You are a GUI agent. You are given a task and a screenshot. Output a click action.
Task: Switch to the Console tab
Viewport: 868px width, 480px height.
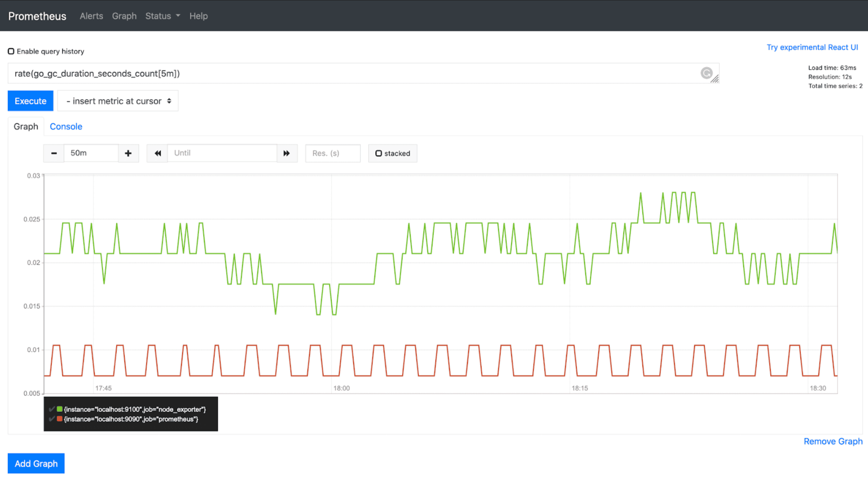click(66, 126)
